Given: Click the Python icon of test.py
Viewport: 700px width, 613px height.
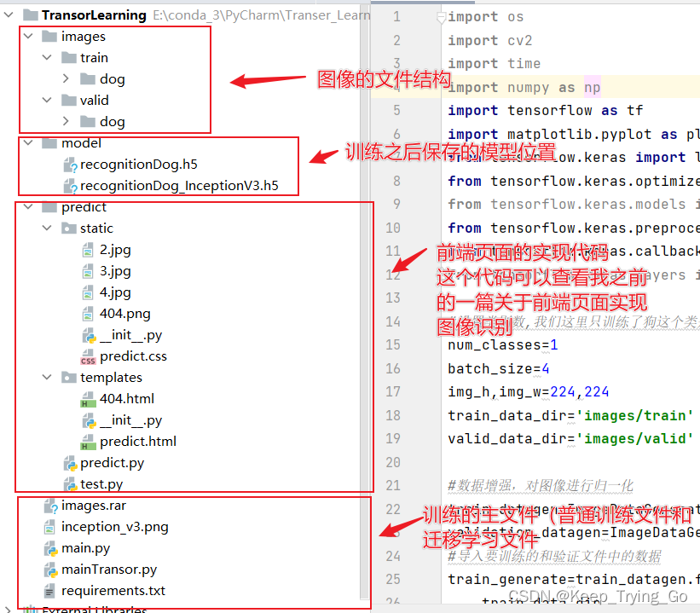Looking at the screenshot, I should click(x=70, y=484).
